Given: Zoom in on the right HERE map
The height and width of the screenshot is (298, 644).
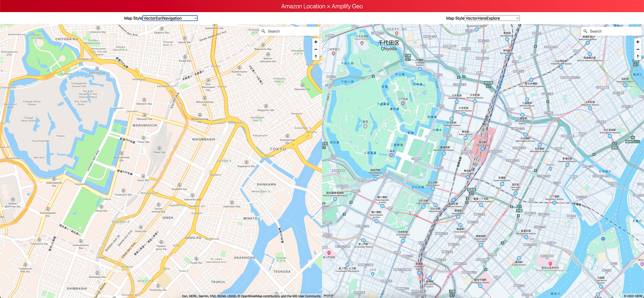Looking at the screenshot, I should [638, 42].
